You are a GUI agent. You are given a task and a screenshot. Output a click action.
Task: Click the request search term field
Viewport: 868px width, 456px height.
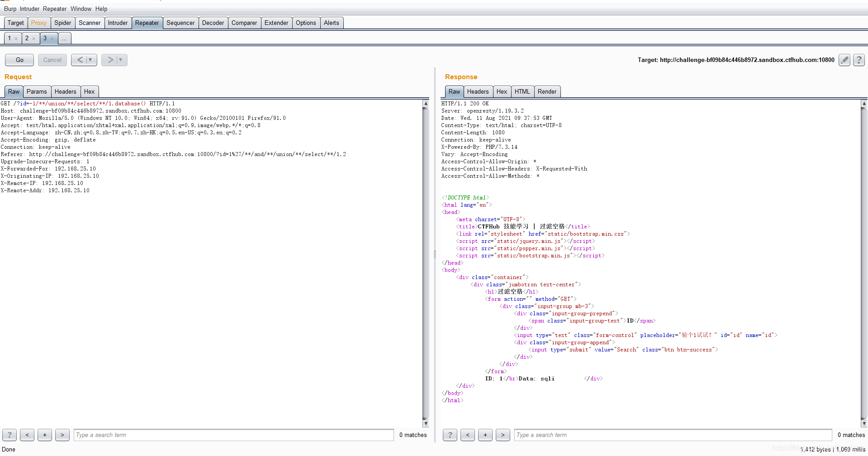pyautogui.click(x=233, y=435)
